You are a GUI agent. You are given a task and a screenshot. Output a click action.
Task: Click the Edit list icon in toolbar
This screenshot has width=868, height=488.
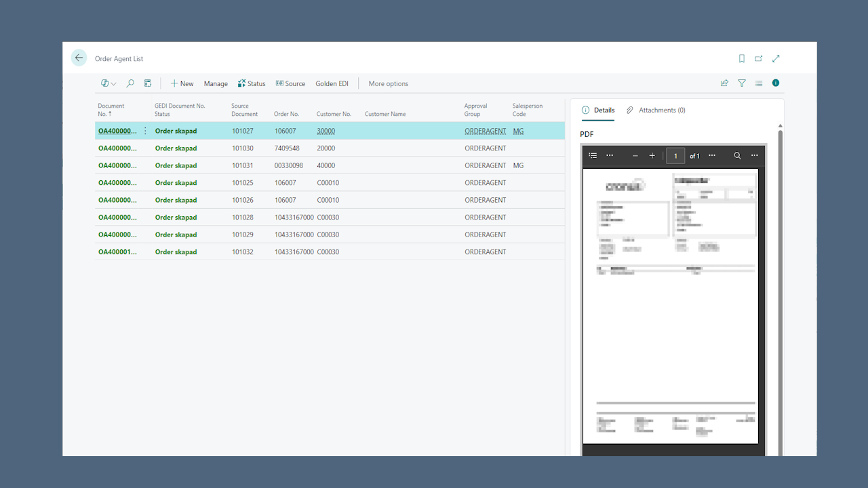[x=148, y=83]
